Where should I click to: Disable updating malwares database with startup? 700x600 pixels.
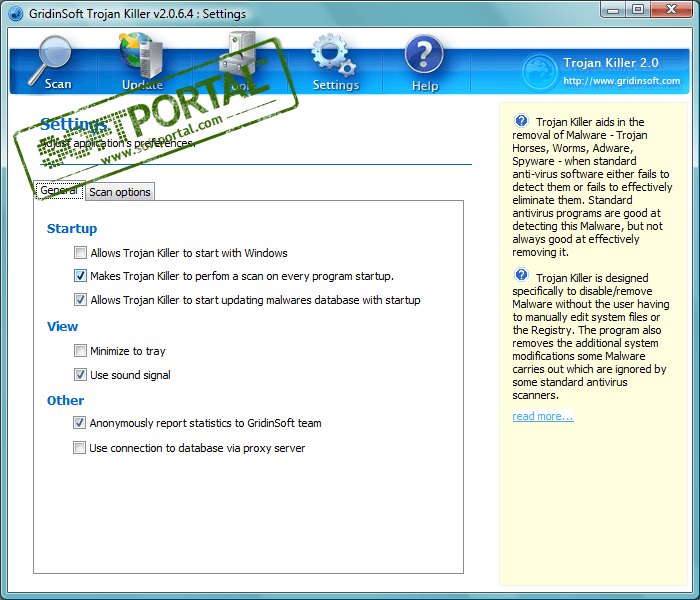pyautogui.click(x=80, y=300)
